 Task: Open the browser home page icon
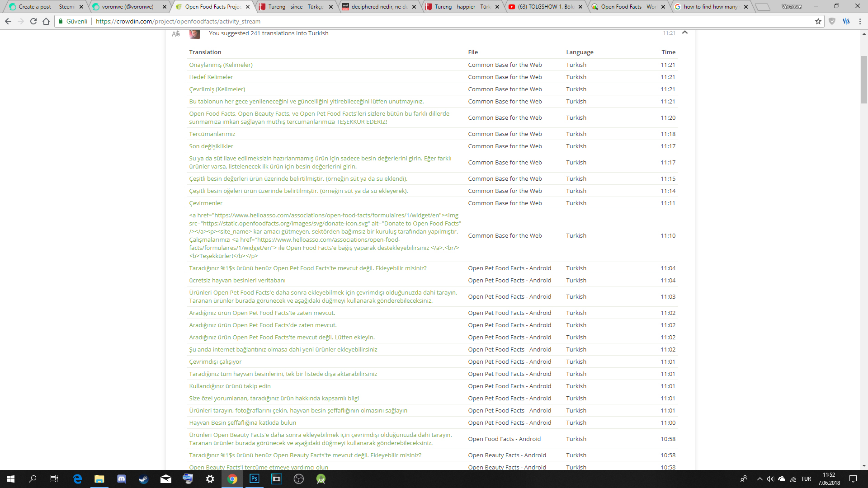46,21
